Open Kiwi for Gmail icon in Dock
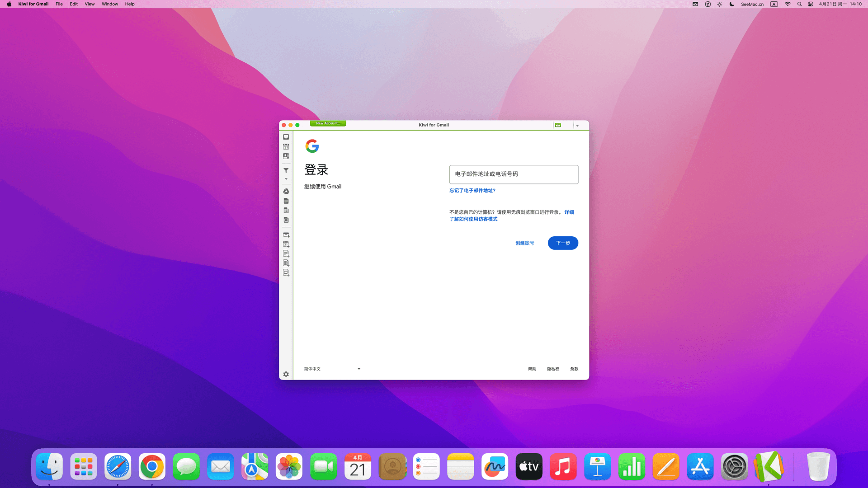The height and width of the screenshot is (488, 868). [769, 466]
